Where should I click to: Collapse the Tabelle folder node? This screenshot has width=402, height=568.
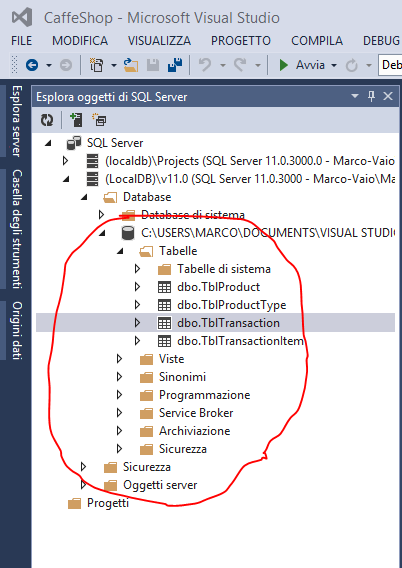120,251
